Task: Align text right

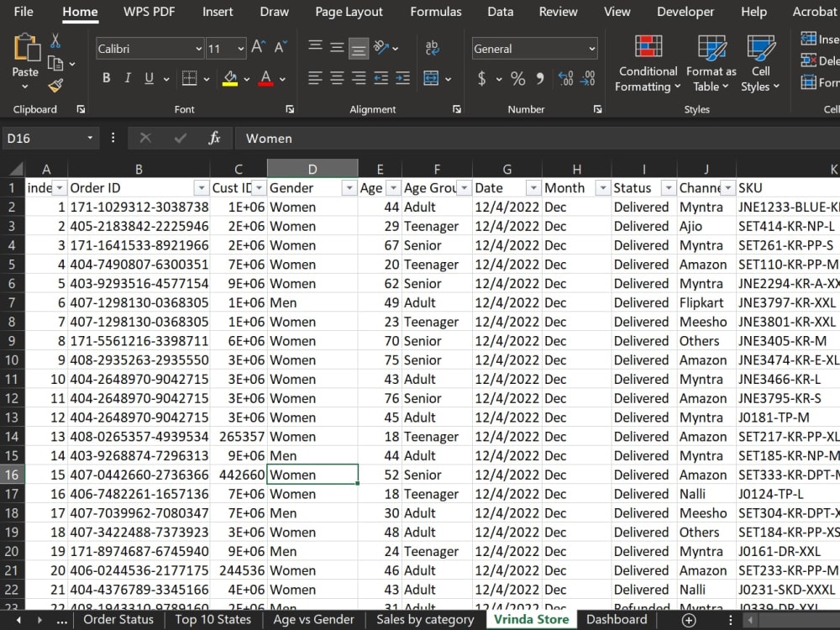Action: [x=359, y=78]
